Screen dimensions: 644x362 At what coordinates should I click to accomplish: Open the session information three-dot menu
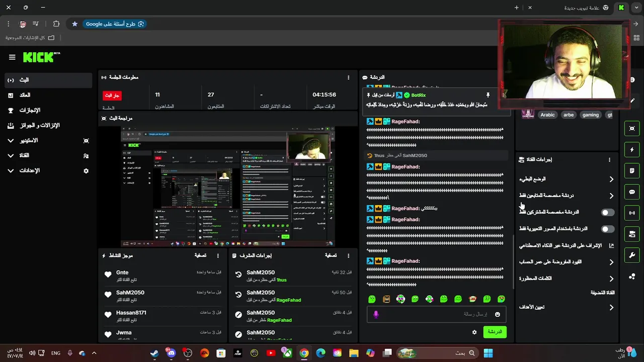348,77
